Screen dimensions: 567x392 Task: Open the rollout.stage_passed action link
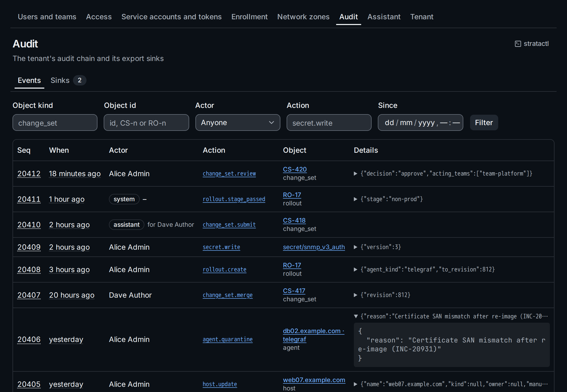pyautogui.click(x=234, y=199)
